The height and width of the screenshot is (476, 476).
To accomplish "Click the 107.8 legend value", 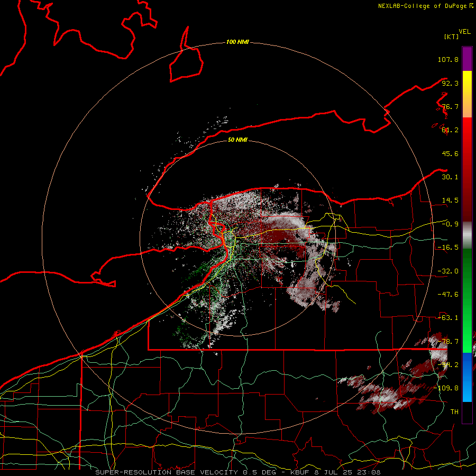I will click(448, 59).
